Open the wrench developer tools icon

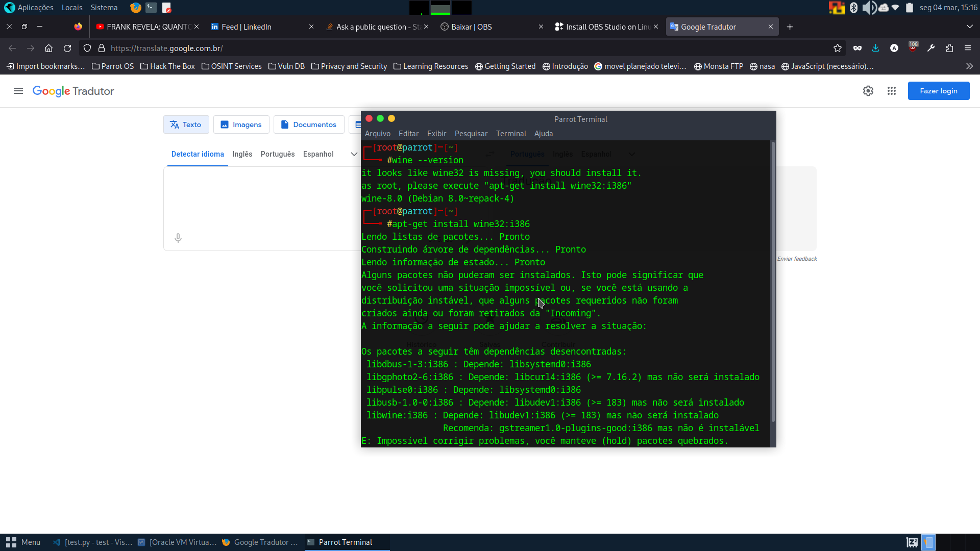(931, 48)
